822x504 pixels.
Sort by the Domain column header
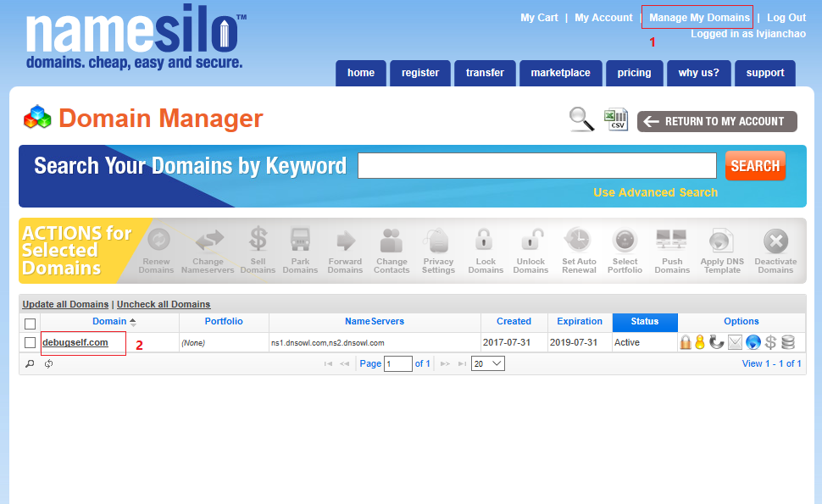pos(109,321)
